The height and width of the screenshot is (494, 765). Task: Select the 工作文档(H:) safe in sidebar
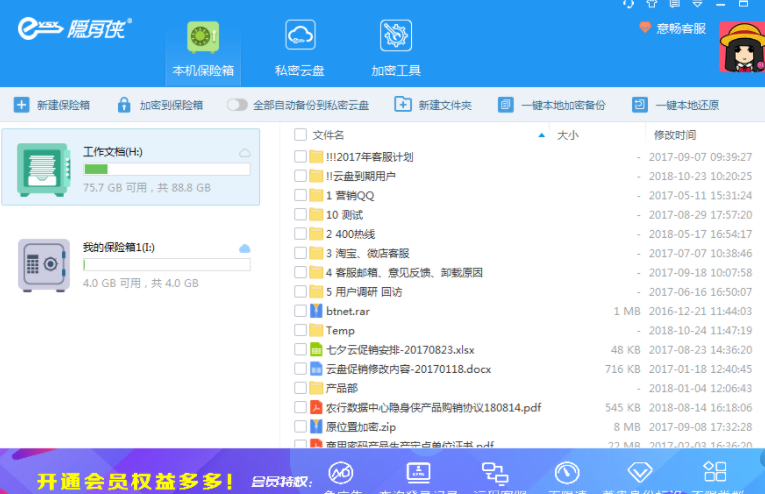[x=130, y=167]
